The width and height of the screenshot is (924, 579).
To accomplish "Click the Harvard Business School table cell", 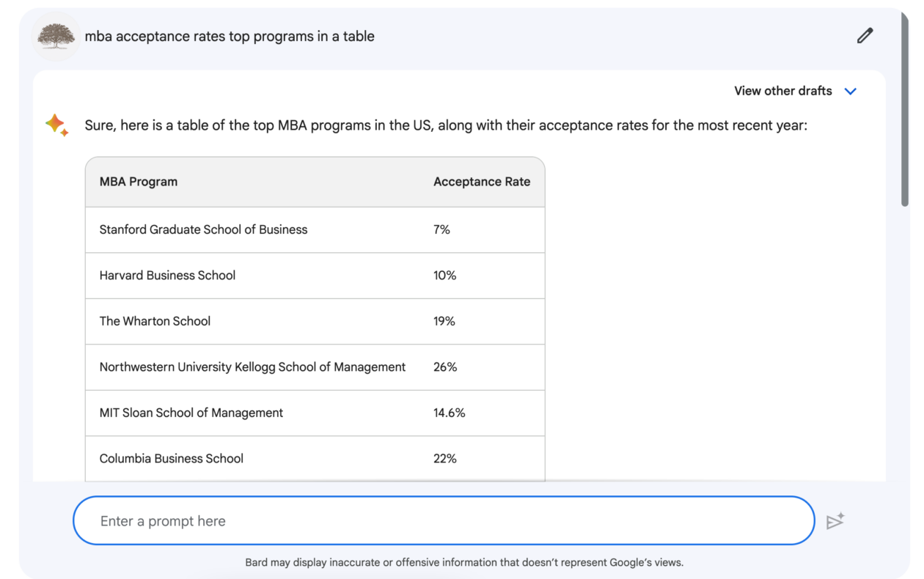I will click(x=167, y=275).
